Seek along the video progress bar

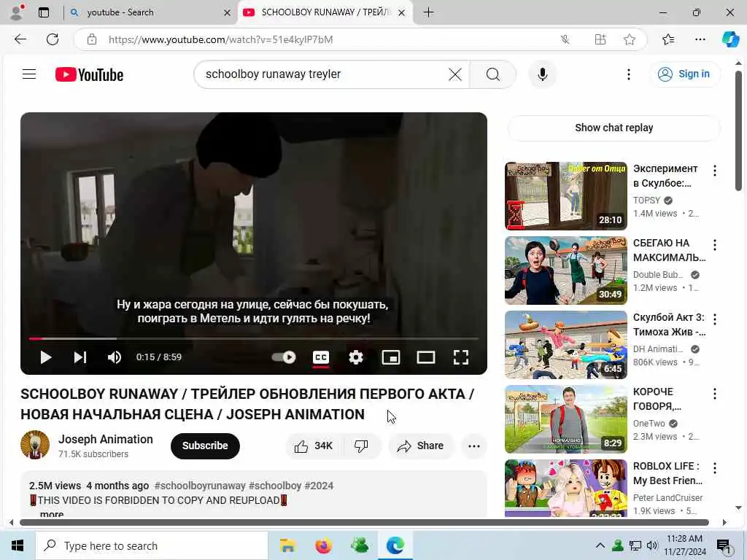(x=254, y=338)
